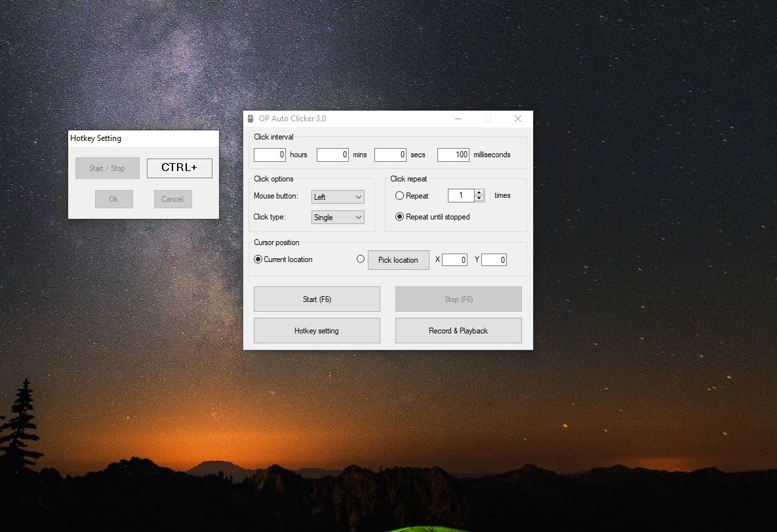Click the Click type: label
This screenshot has height=532, width=777.
269,217
